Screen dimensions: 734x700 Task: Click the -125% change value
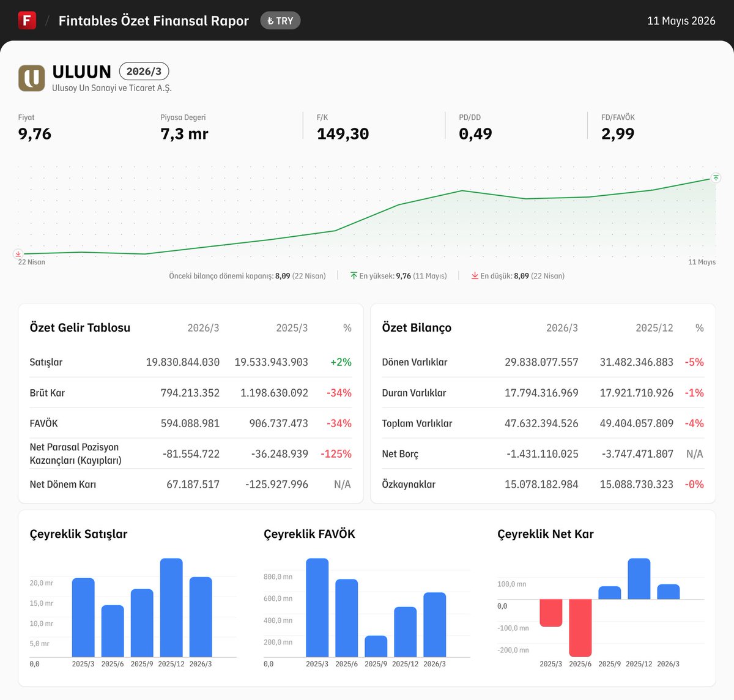(x=336, y=454)
